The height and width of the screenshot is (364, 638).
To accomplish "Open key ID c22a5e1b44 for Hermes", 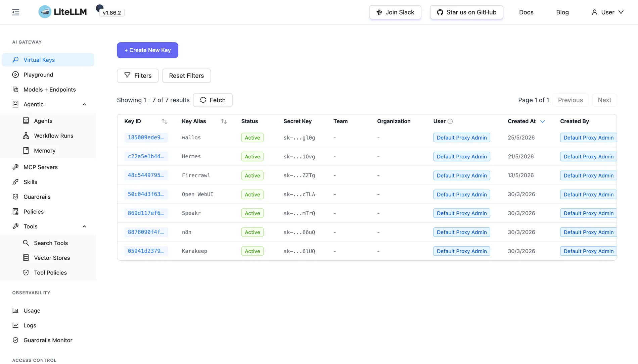I will [x=146, y=157].
